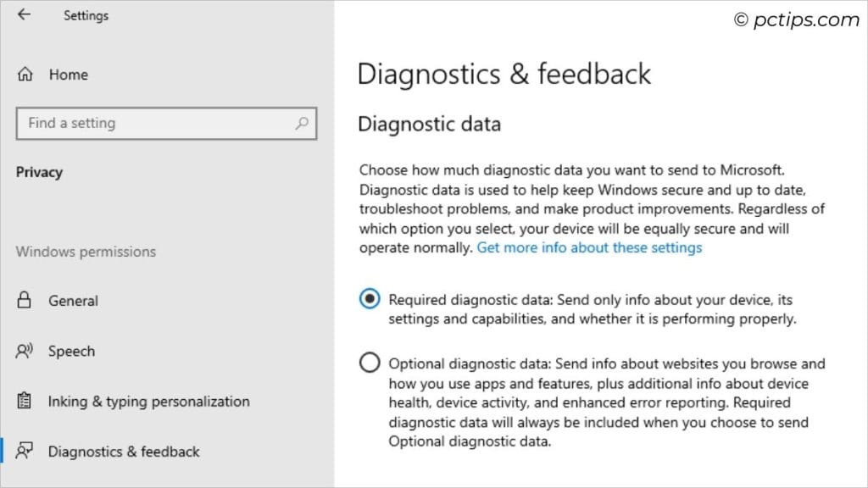868x488 pixels.
Task: Select the Optional diagnostic data radio button
Action: pos(370,362)
